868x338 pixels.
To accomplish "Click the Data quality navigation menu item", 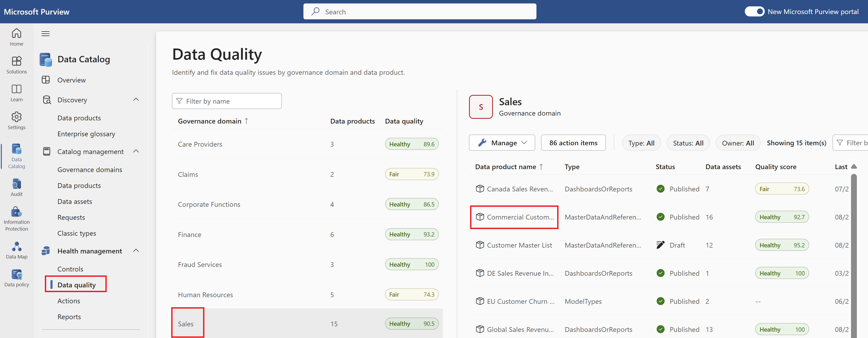I will pos(78,284).
